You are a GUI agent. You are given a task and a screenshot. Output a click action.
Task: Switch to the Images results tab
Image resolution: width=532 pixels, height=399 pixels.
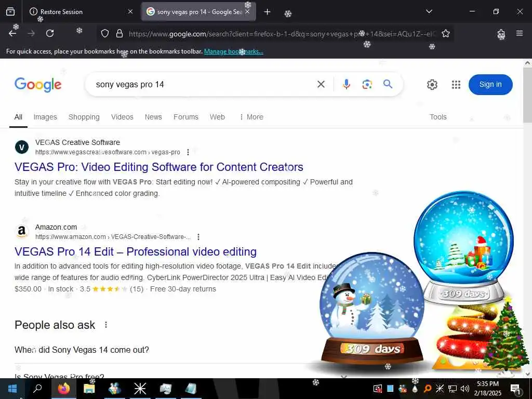click(x=45, y=117)
